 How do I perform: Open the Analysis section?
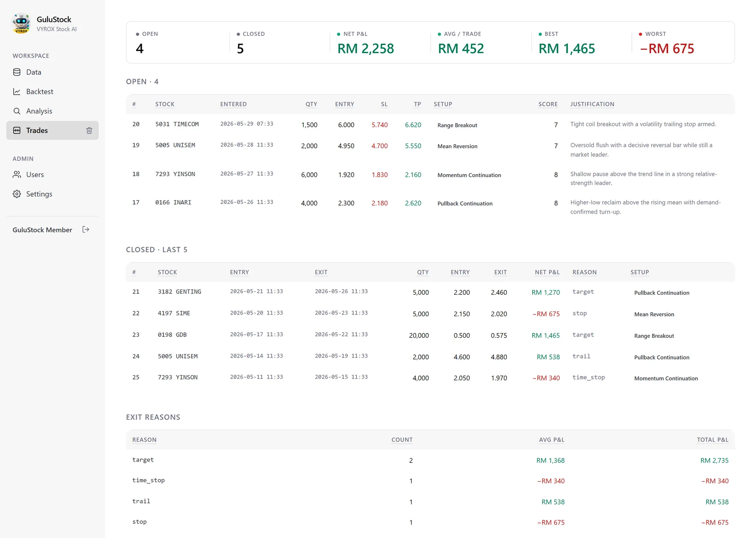click(x=52, y=111)
